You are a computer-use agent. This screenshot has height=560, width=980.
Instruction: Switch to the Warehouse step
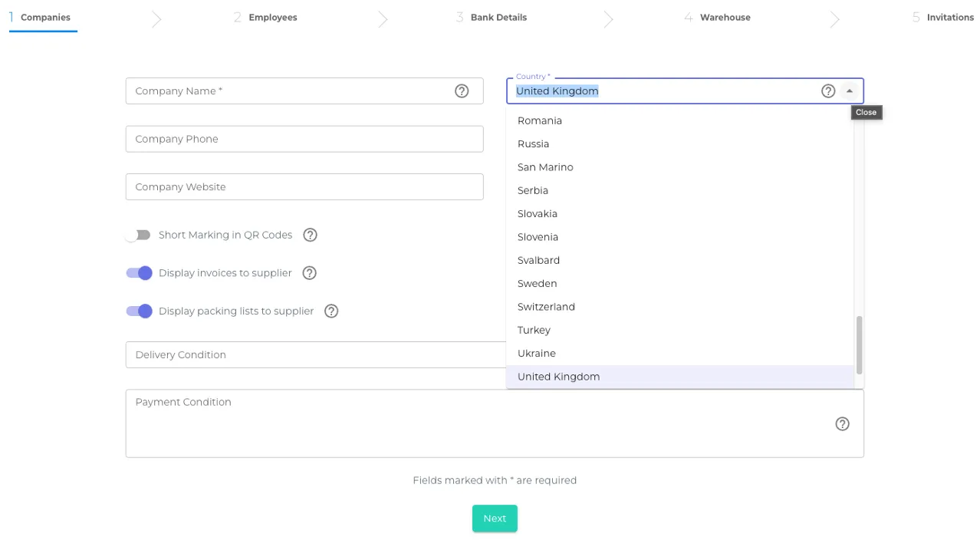click(725, 18)
